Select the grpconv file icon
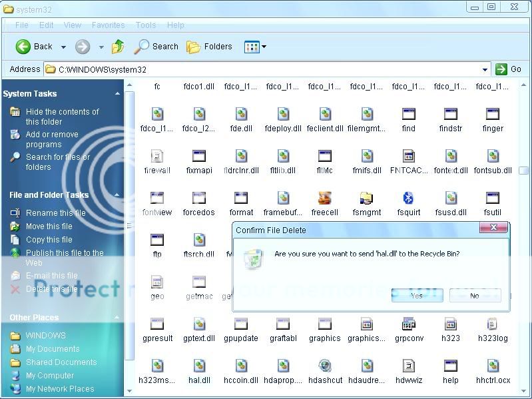This screenshot has width=532, height=399. click(408, 324)
